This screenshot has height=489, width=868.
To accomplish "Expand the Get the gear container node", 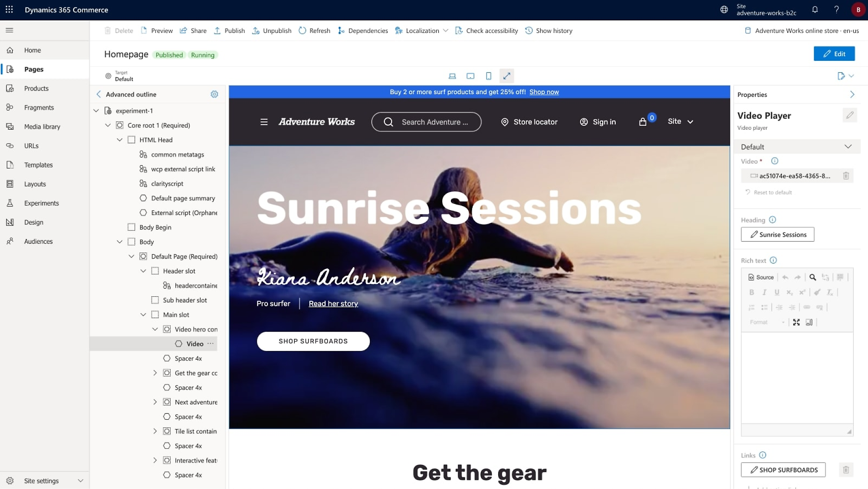I will pyautogui.click(x=155, y=373).
